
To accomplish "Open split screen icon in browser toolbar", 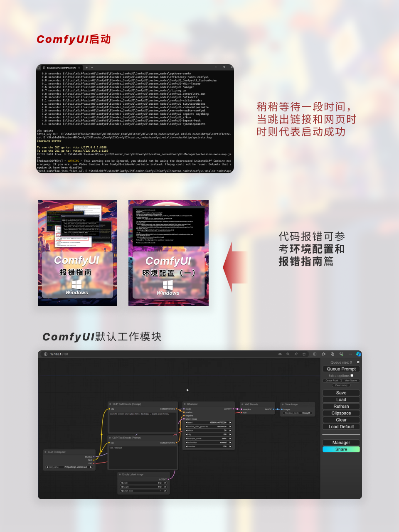I will click(315, 354).
